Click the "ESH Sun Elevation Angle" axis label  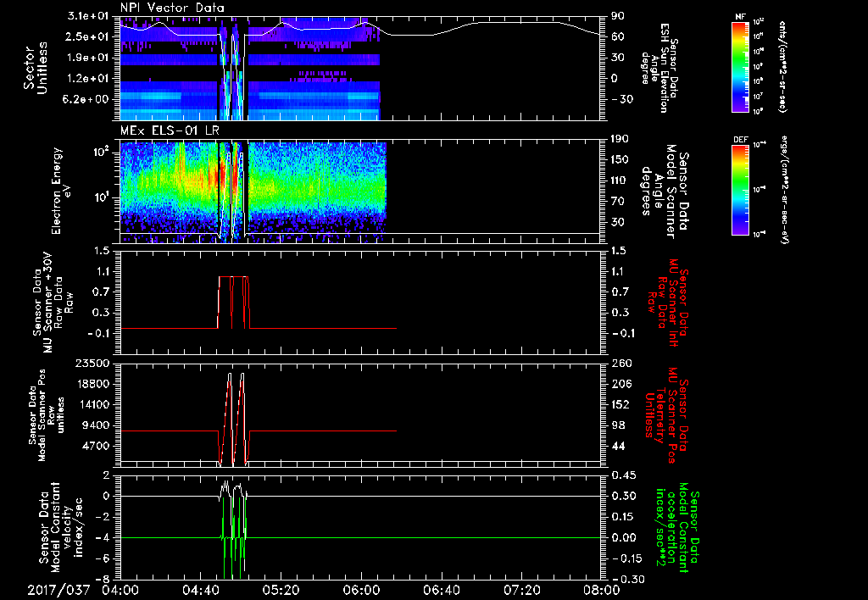660,68
